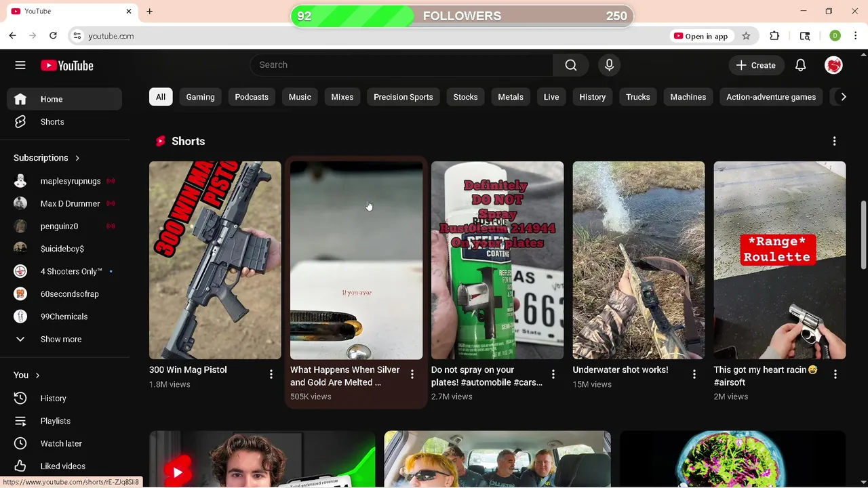This screenshot has width=868, height=488.
Task: Open options for Silver and Gold short
Action: [412, 374]
